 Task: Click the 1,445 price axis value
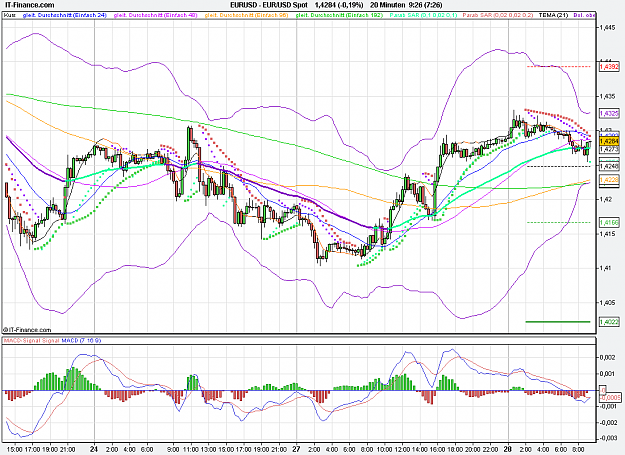tap(607, 27)
